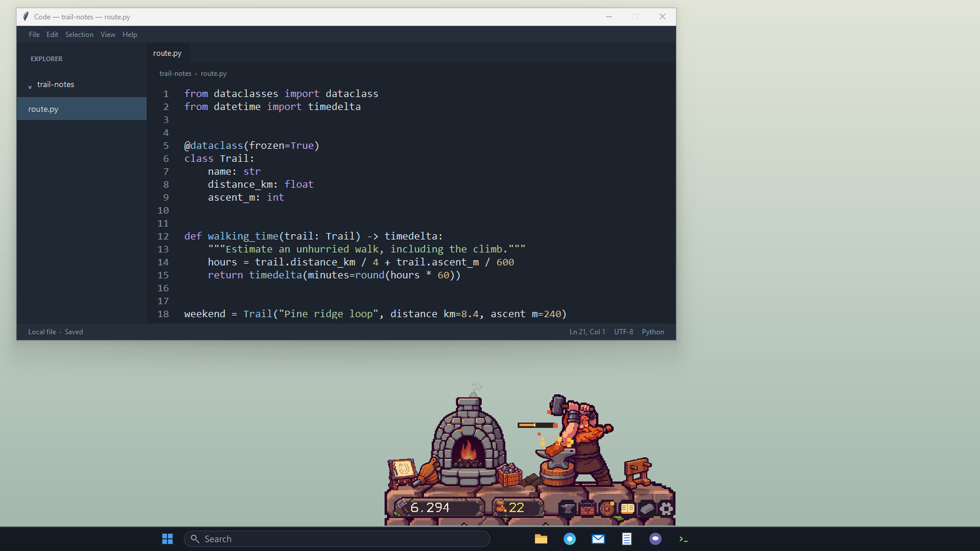Change the Python language mode
The width and height of the screenshot is (980, 551).
click(653, 332)
